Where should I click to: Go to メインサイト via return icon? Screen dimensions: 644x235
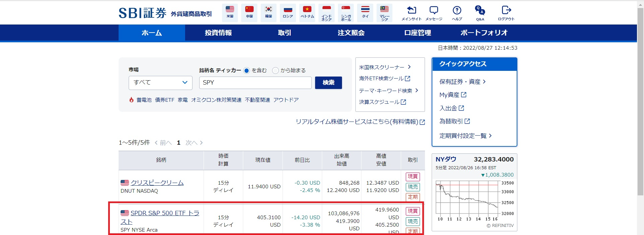412,10
